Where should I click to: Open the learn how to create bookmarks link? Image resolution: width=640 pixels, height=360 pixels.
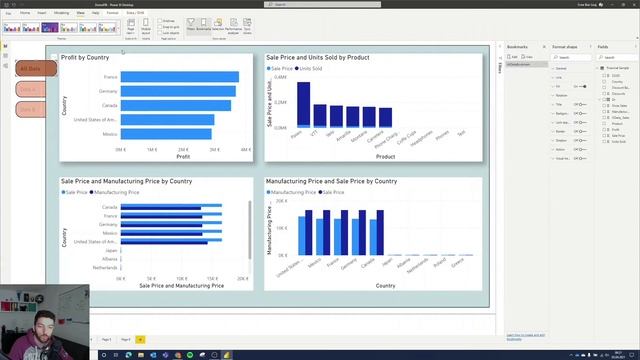(x=526, y=337)
